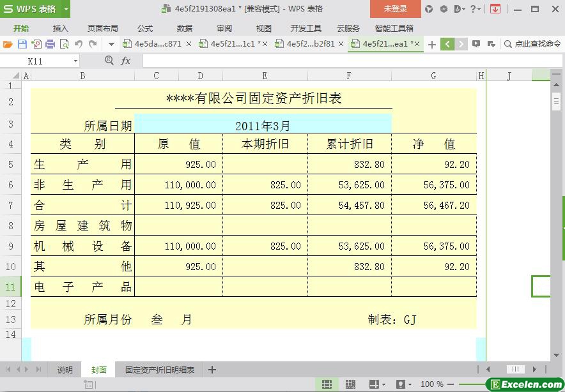Image resolution: width=565 pixels, height=392 pixels.
Task: Open the 公式 ribbon tab
Action: 145,28
